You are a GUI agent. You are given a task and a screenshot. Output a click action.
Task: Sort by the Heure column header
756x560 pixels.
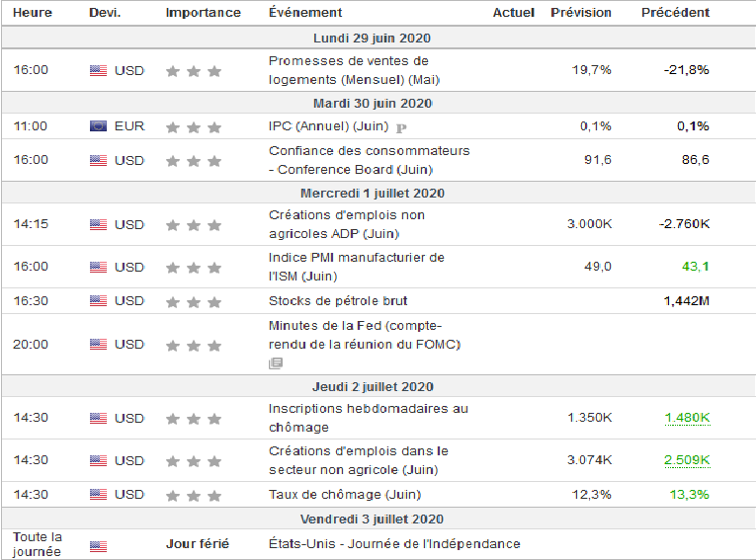(34, 13)
